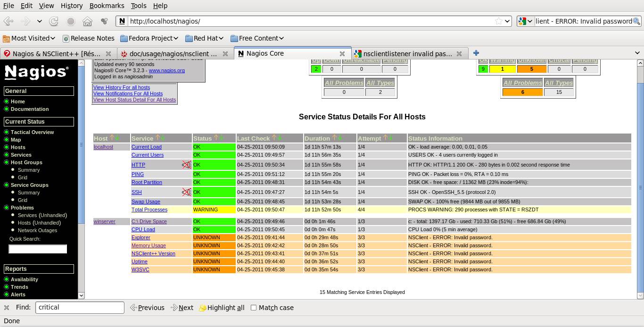Open the winserver host details link
The image size is (644, 327).
point(104,221)
